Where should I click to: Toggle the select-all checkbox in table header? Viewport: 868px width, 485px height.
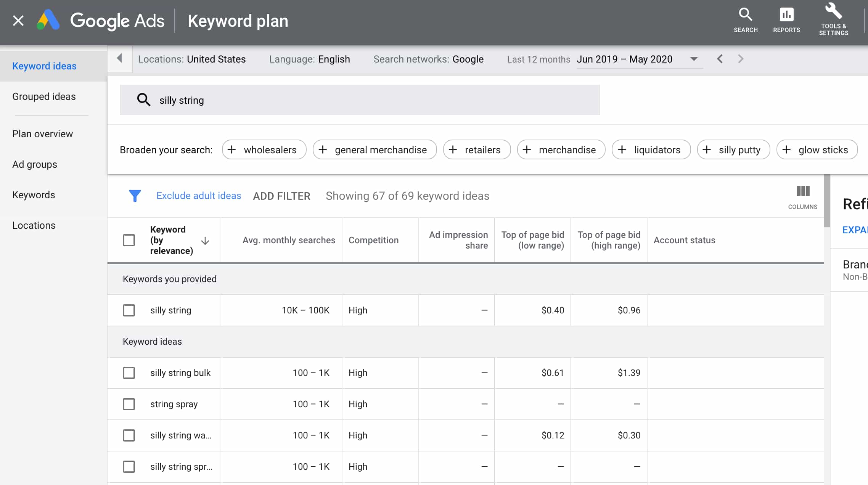(x=129, y=240)
